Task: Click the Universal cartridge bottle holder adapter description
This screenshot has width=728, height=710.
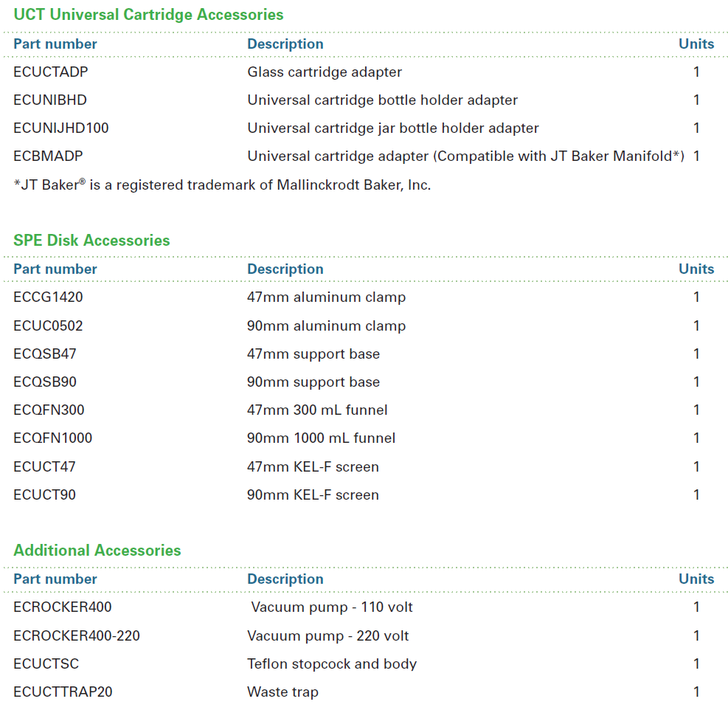Action: tap(382, 100)
